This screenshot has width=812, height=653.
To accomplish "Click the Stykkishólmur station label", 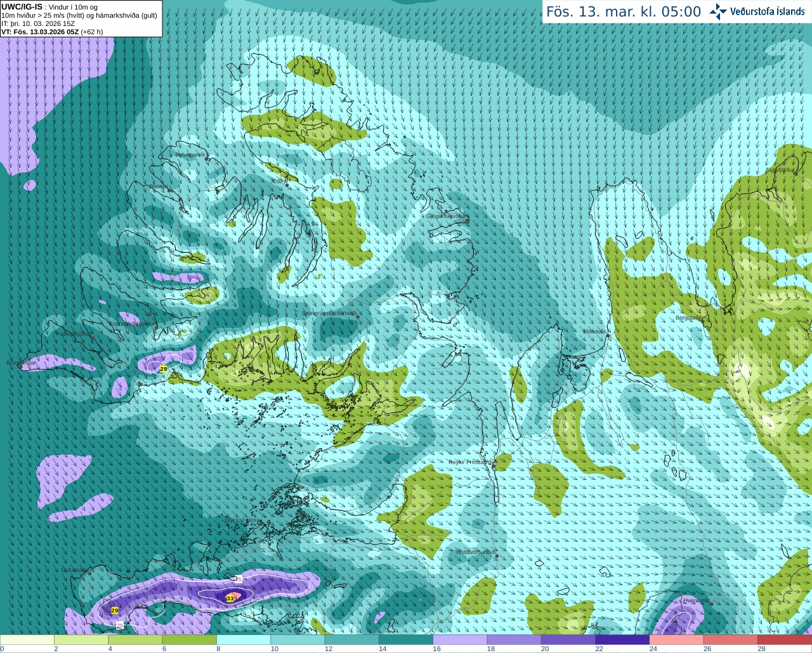I will tap(243, 520).
